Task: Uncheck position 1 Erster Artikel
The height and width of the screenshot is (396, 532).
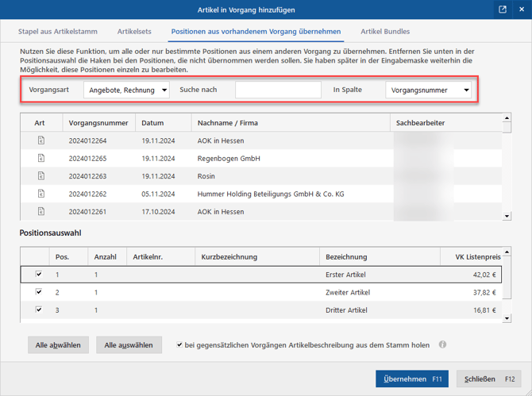Action: tap(39, 274)
